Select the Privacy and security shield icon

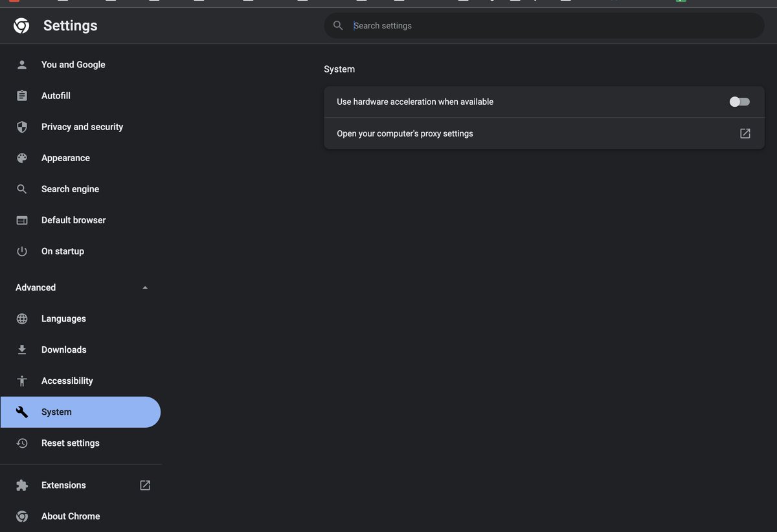21,127
